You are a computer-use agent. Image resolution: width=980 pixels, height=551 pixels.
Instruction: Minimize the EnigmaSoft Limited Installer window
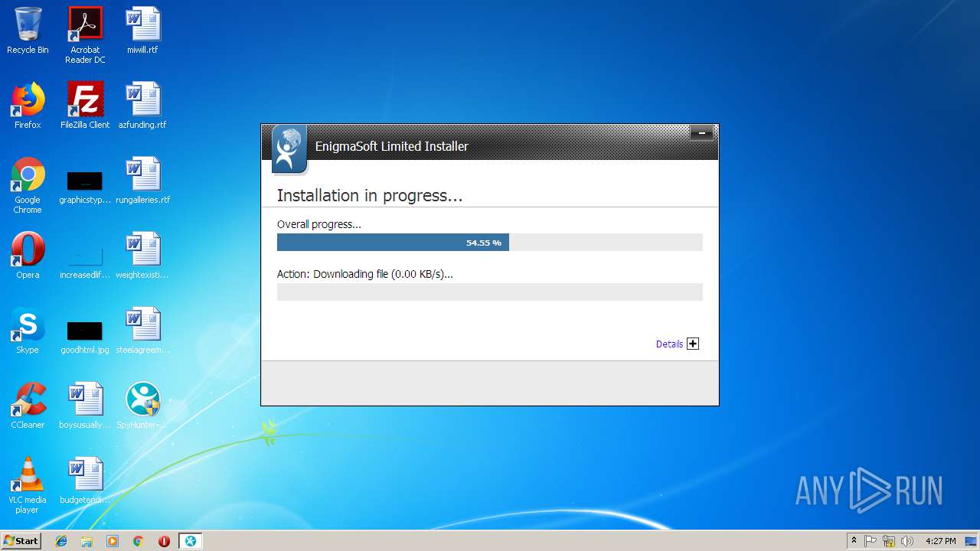pos(701,133)
